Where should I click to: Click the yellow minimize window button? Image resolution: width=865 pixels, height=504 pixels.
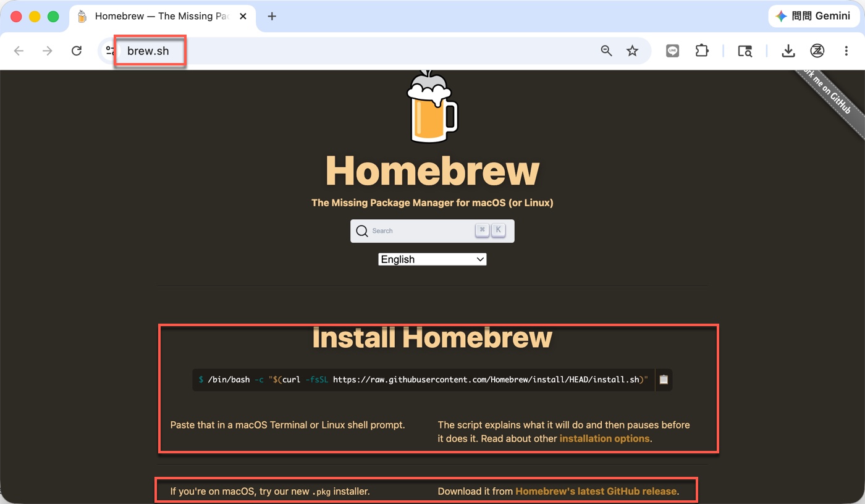pos(35,17)
